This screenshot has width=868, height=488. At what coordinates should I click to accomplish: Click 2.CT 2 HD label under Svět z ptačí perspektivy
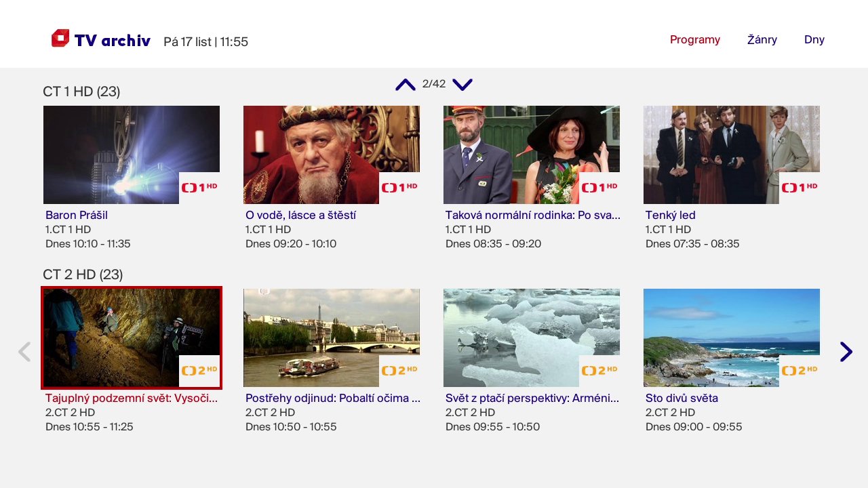point(470,412)
